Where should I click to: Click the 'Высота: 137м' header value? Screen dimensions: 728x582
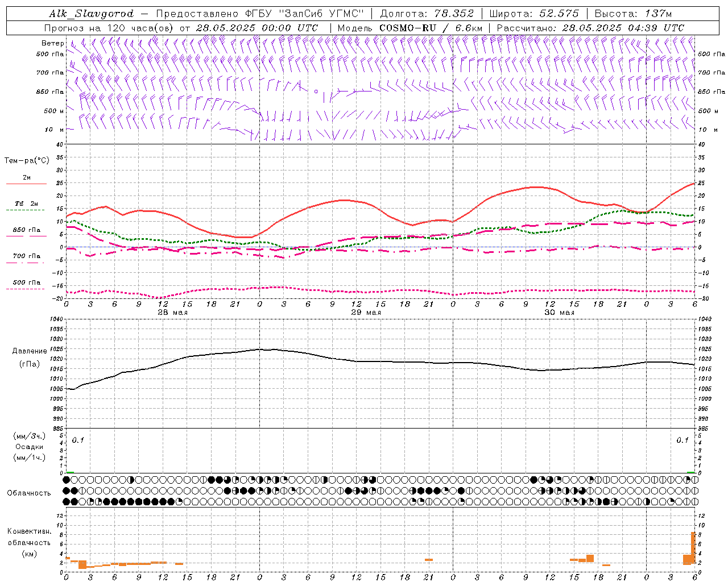634,14
